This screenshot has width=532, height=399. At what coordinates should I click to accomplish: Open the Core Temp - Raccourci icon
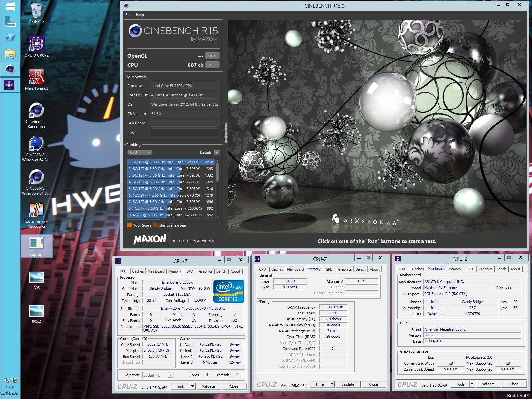pyautogui.click(x=36, y=215)
